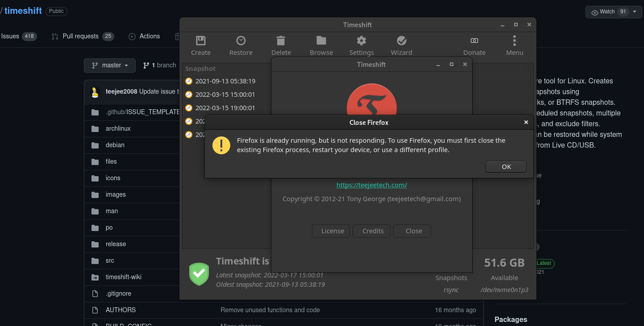Open Create snapshot in Timeshift toolbar
The height and width of the screenshot is (326, 644).
(x=201, y=46)
